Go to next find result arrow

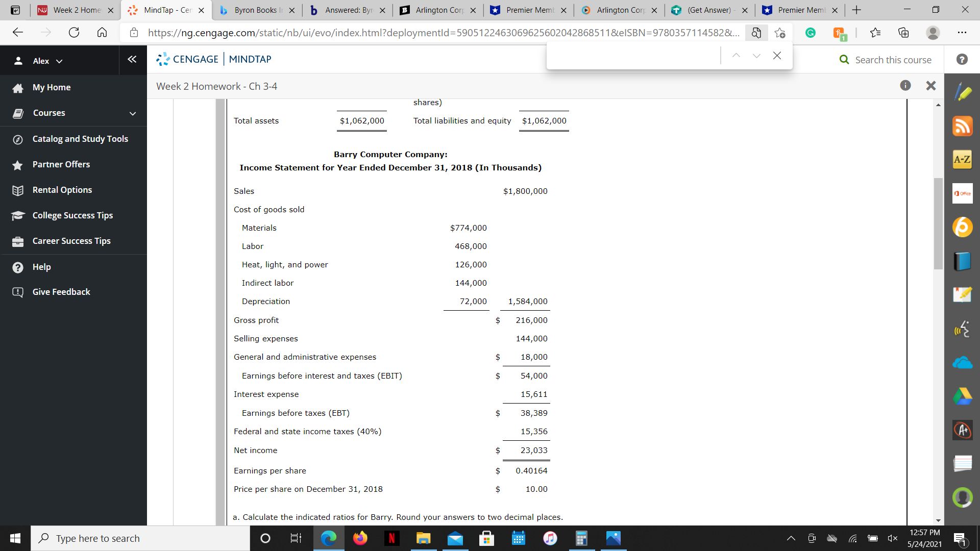(x=756, y=56)
